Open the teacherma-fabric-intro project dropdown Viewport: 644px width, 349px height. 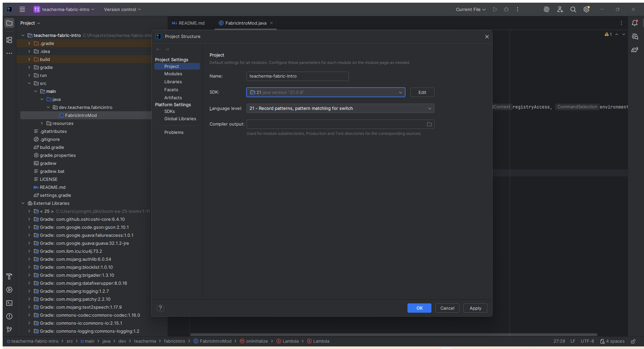[64, 9]
